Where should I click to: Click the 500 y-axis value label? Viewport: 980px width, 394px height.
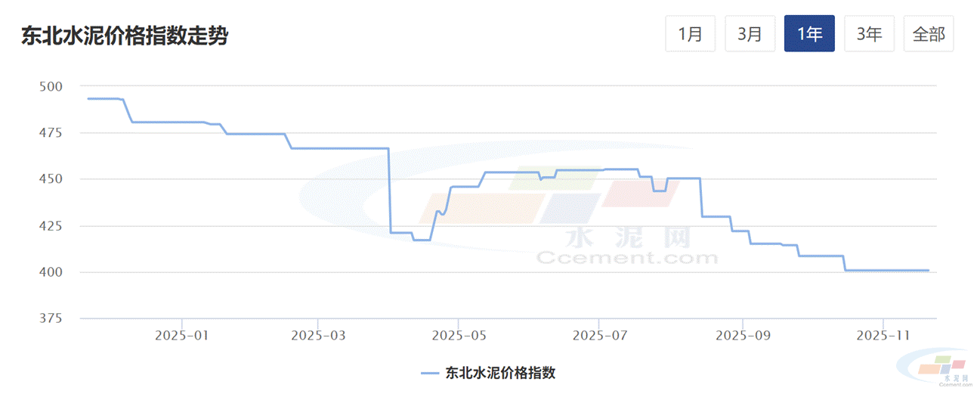tap(50, 86)
